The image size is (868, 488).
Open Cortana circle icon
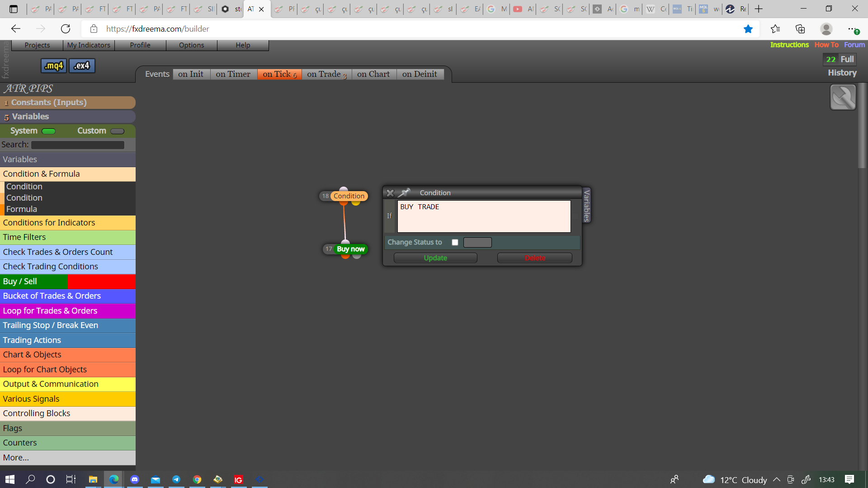pos(51,479)
